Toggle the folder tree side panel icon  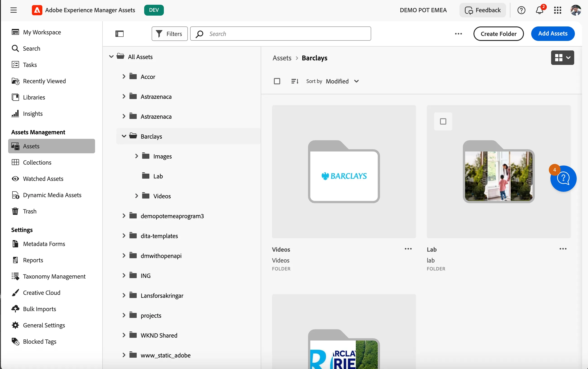pos(120,34)
